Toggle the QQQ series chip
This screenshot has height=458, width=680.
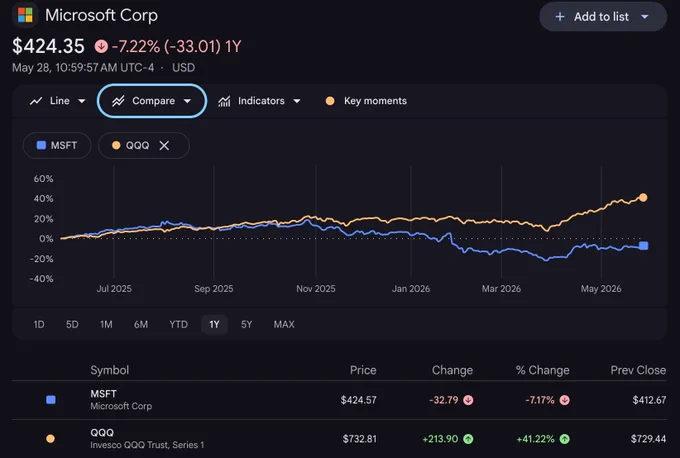coord(131,145)
